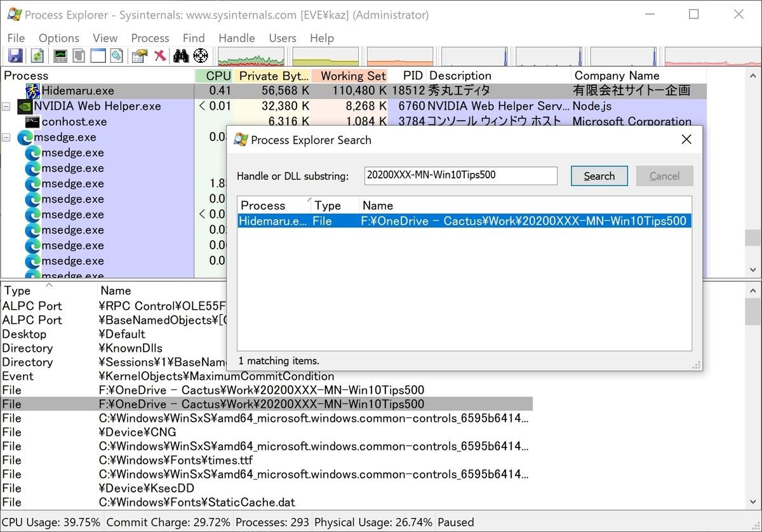Click the Type header in search results

click(x=336, y=206)
